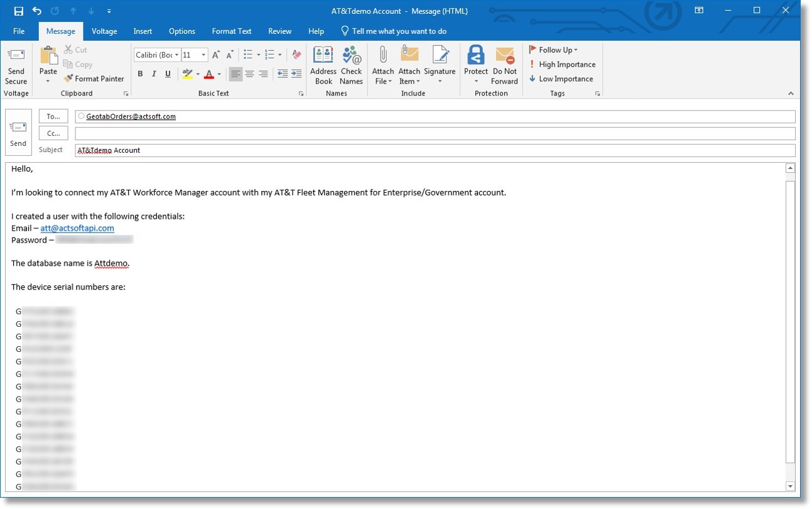812x509 pixels.
Task: Apply the red font color
Action: pyautogui.click(x=209, y=74)
